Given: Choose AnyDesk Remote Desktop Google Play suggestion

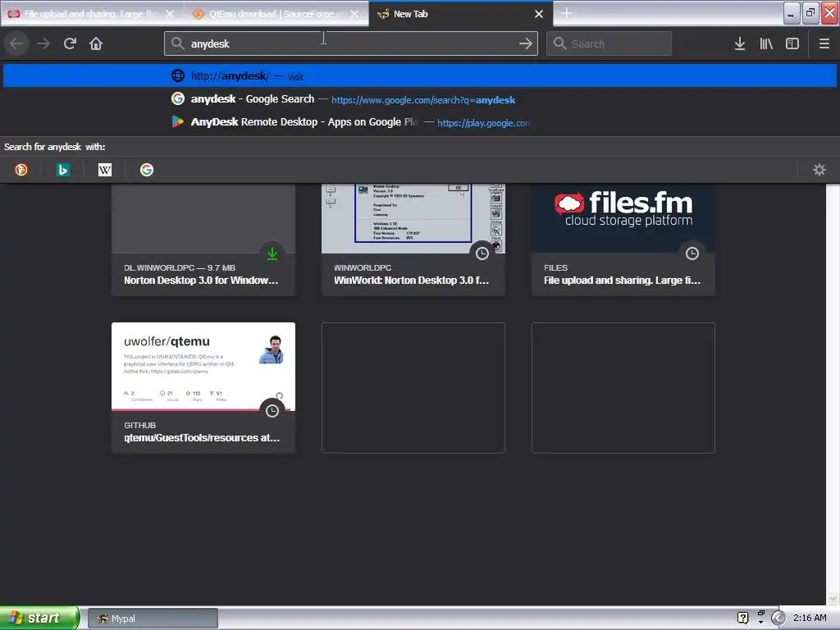Looking at the screenshot, I should (420, 122).
